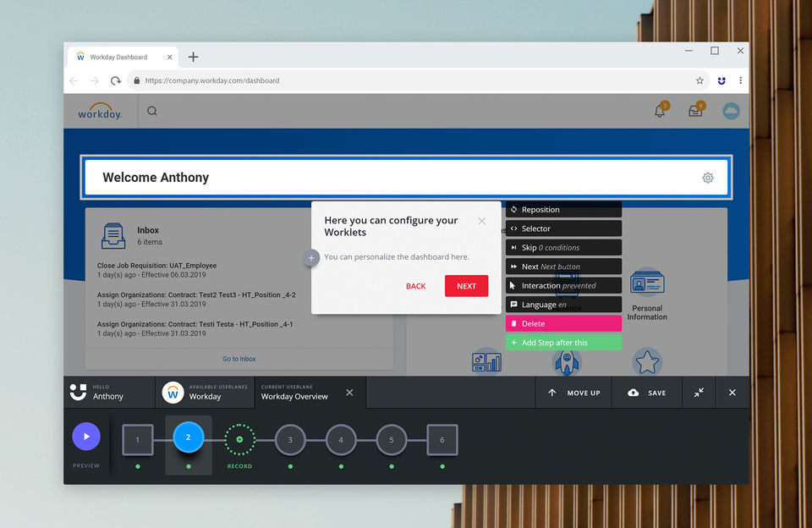Click the Workday Overview current userlane label

point(294,393)
